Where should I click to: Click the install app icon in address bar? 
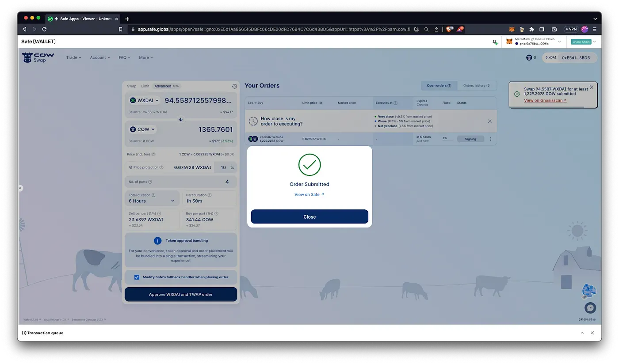[416, 29]
